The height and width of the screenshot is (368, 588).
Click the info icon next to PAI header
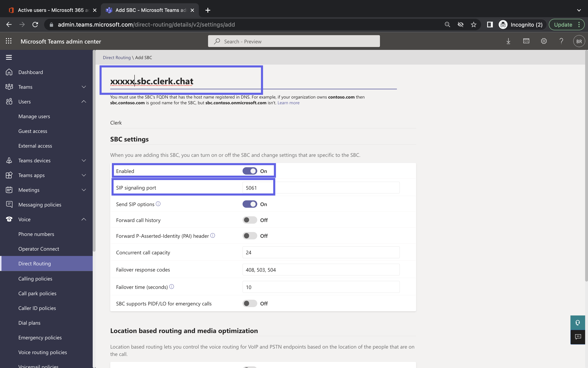point(213,235)
